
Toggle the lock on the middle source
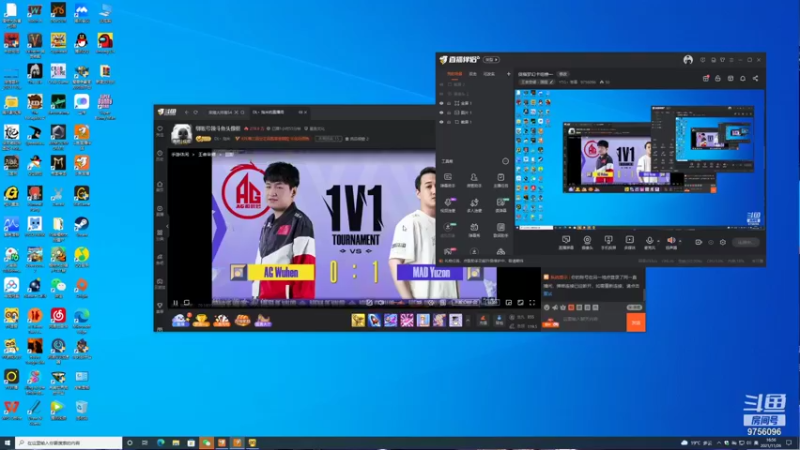click(449, 113)
